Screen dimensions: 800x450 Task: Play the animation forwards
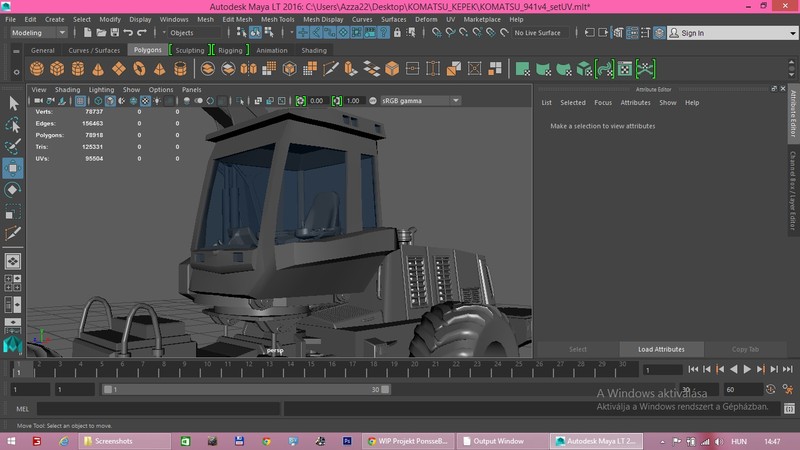pos(747,369)
